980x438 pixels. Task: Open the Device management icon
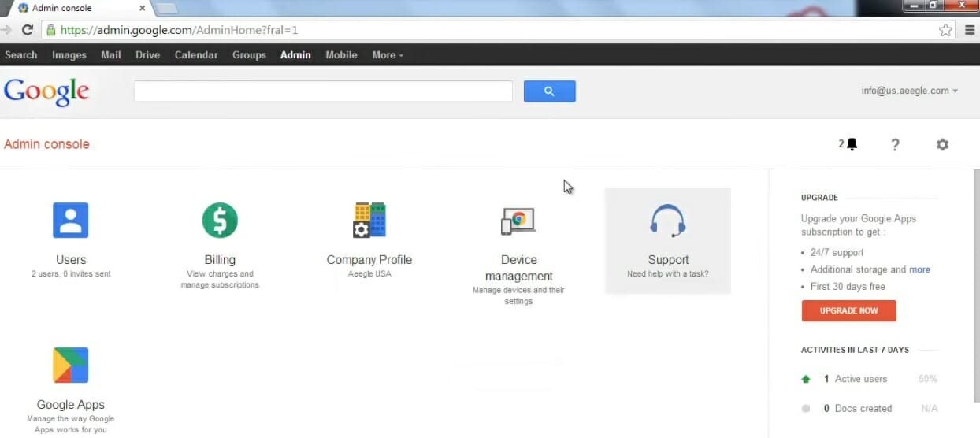pos(518,221)
